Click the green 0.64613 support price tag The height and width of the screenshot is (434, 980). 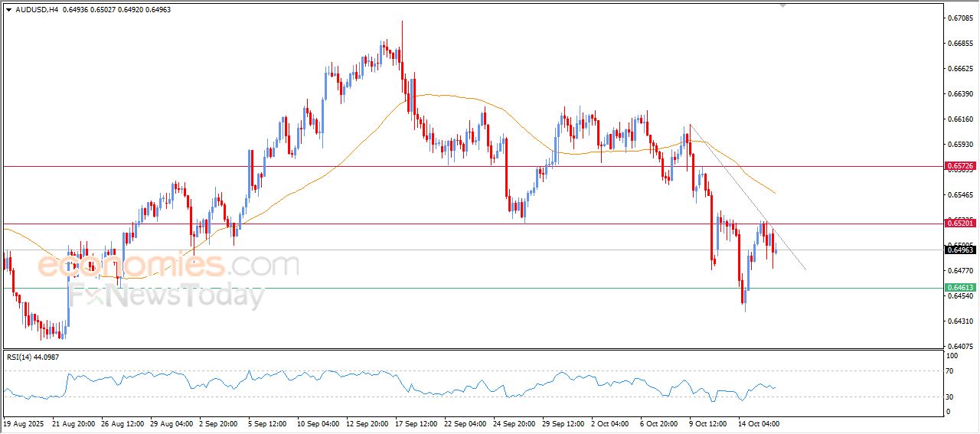coord(959,288)
